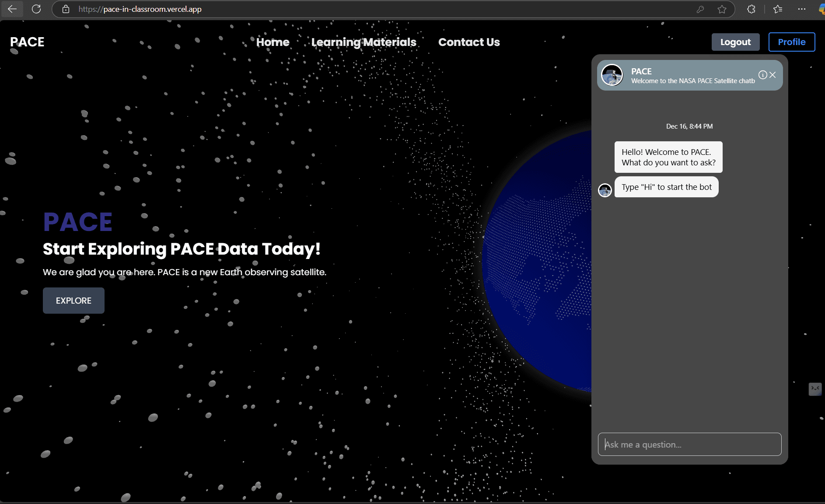Reload the page

click(x=37, y=9)
